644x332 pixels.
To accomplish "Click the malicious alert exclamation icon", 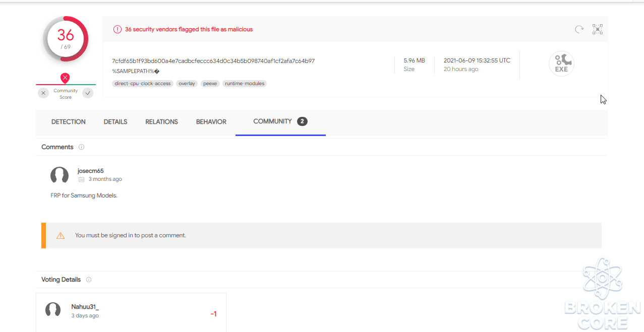I will click(117, 29).
